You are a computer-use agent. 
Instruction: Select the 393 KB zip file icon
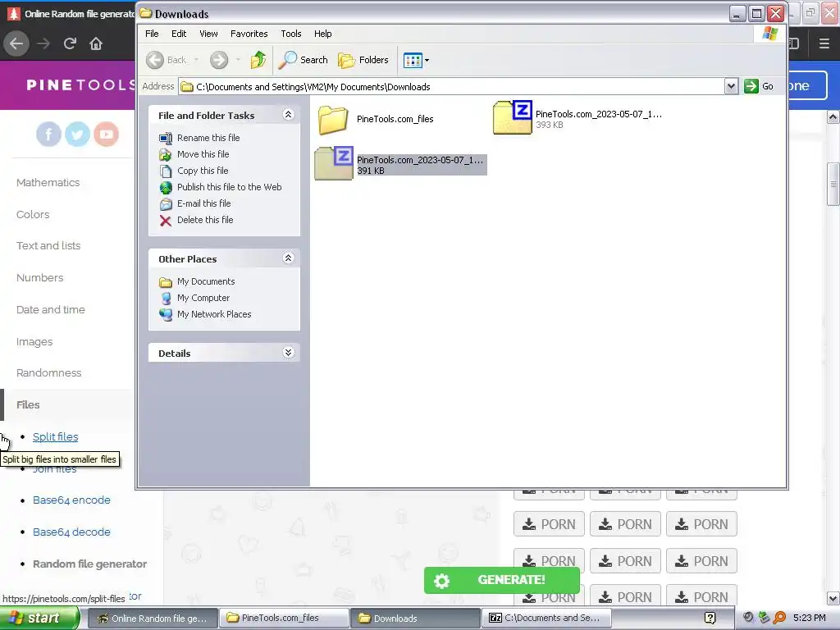tap(512, 116)
